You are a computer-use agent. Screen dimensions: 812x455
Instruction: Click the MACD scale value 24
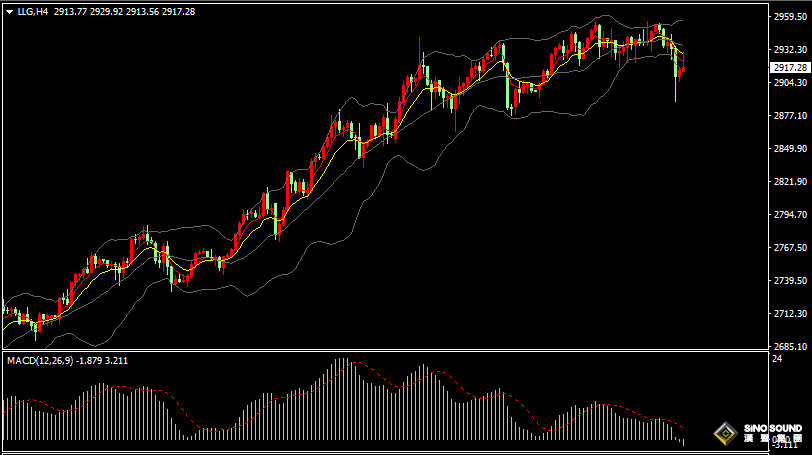tap(777, 358)
